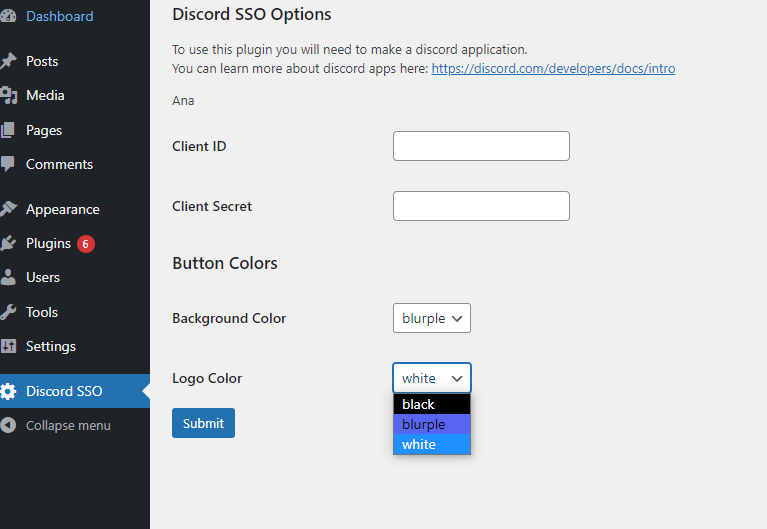Open the Media menu item
Image resolution: width=767 pixels, height=529 pixels.
[45, 95]
